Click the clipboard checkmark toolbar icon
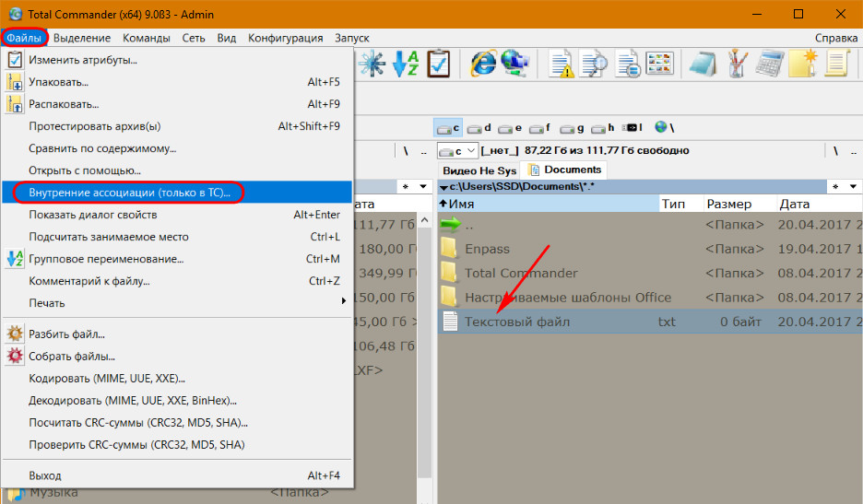 439,64
